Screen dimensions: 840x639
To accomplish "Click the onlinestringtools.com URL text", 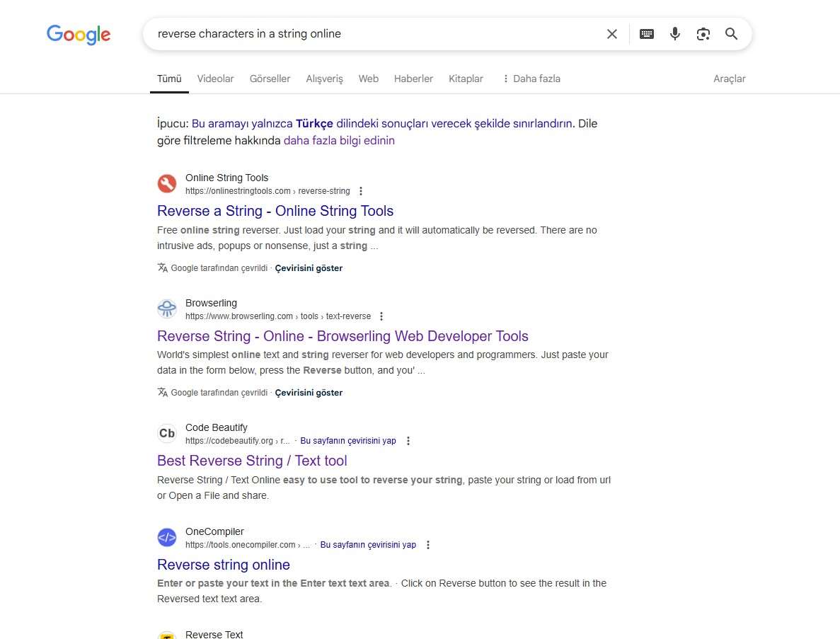I will pos(267,191).
